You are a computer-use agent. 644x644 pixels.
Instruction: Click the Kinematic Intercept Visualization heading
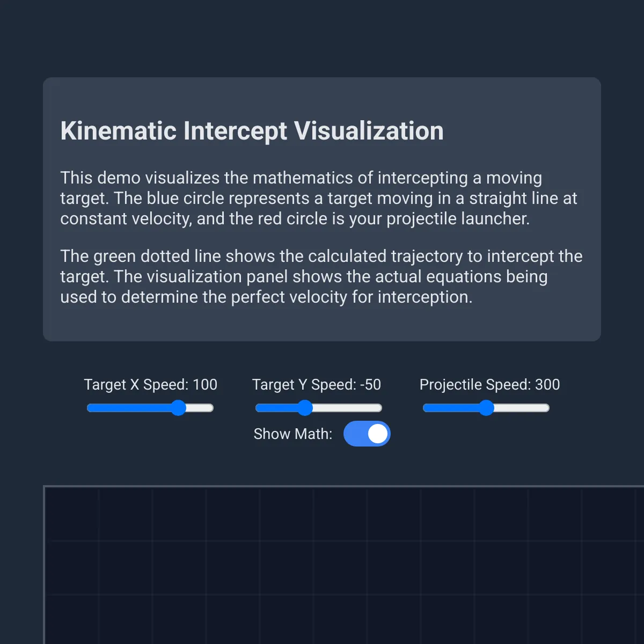pyautogui.click(x=252, y=131)
